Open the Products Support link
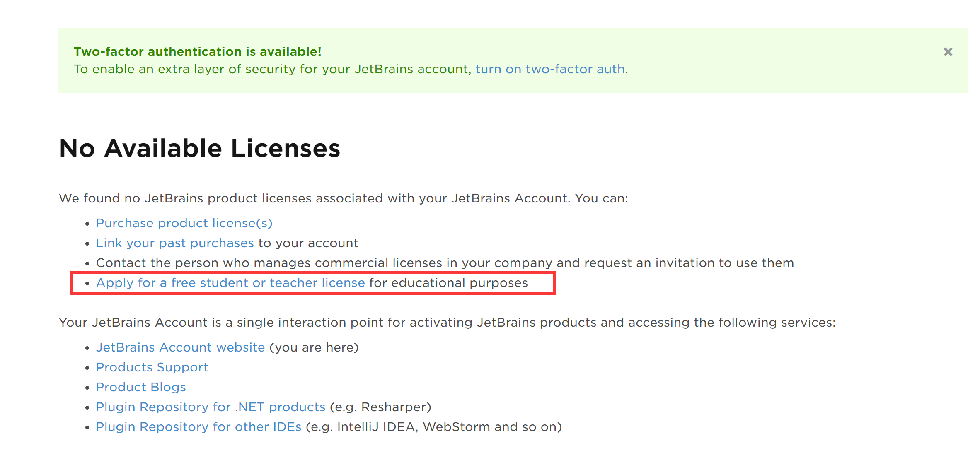Screen dimensions: 980x453 152,367
